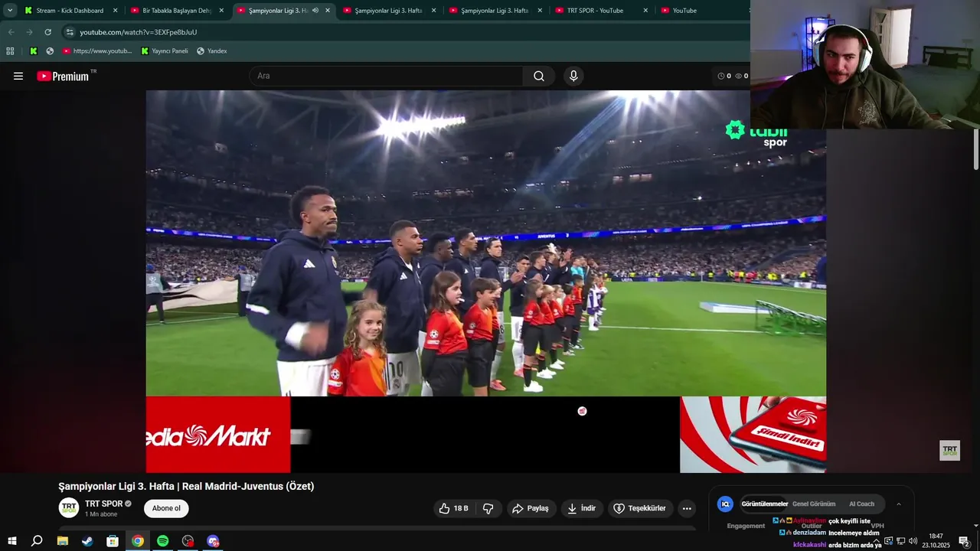This screenshot has width=980, height=551.
Task: Click the tabii spor watermark logo
Action: (x=757, y=133)
